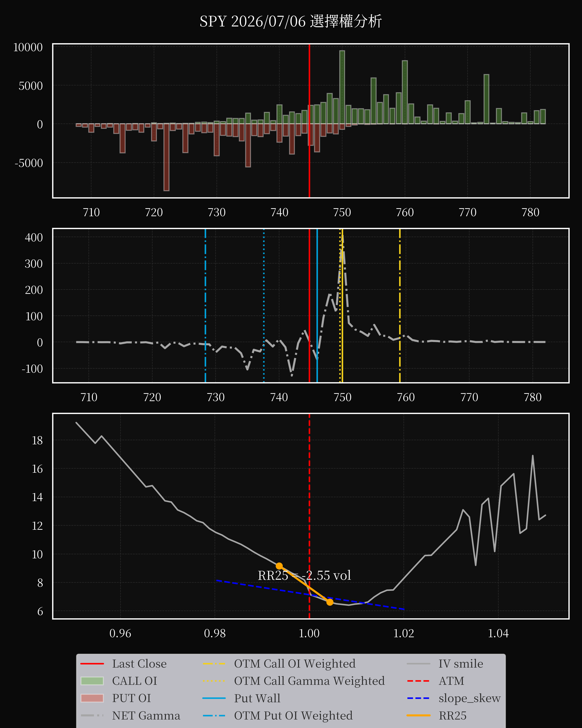This screenshot has width=582, height=728.
Task: Click the blue dotted vertical line near 737 in gamma chart
Action: pyautogui.click(x=264, y=306)
